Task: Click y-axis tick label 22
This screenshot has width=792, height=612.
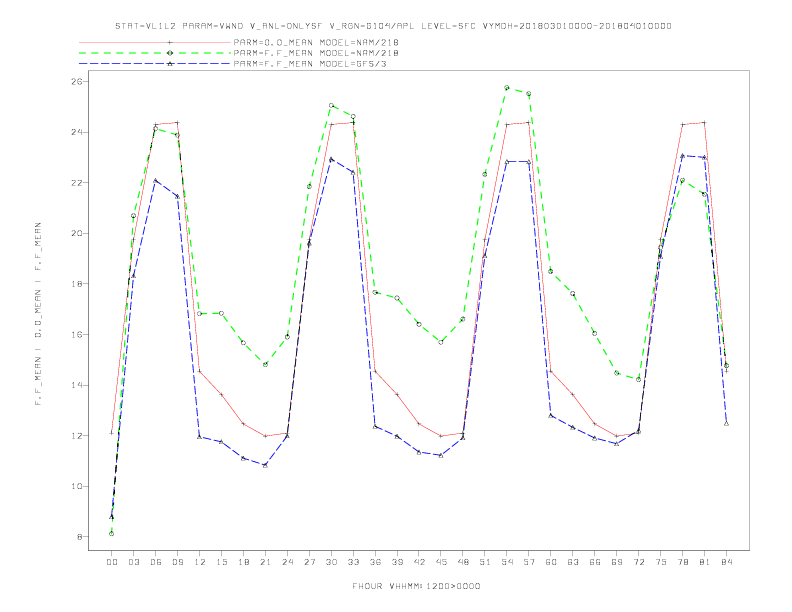Action: click(x=79, y=183)
